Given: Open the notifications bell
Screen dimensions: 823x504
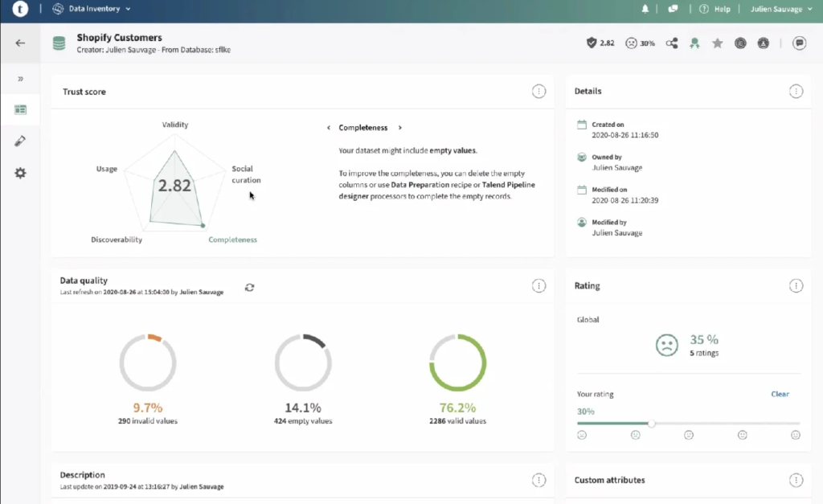Looking at the screenshot, I should (x=645, y=9).
